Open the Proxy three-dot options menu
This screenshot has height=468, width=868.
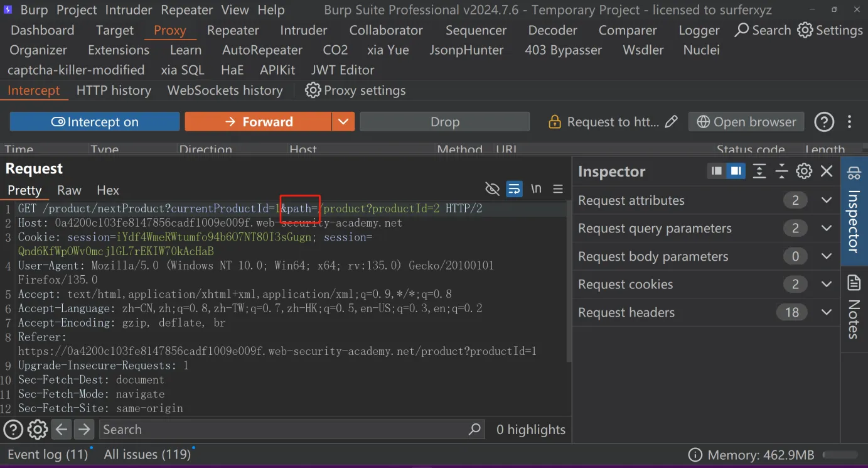[850, 122]
